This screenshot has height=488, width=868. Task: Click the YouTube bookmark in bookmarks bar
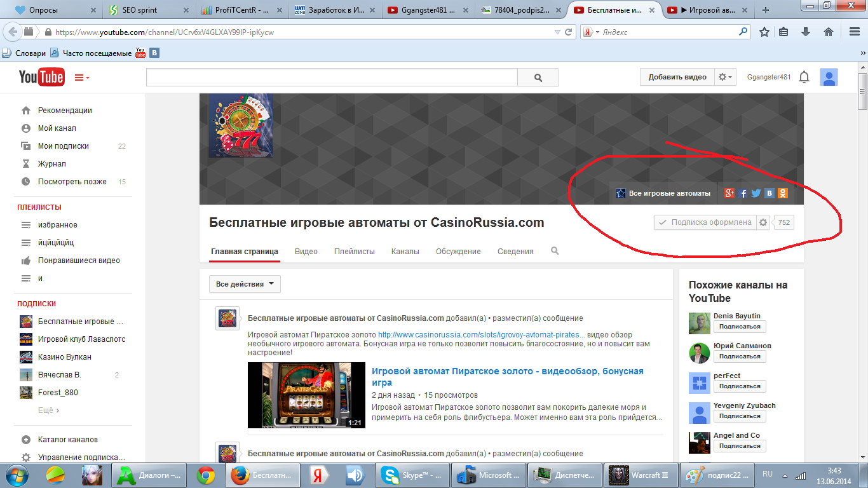coord(141,53)
